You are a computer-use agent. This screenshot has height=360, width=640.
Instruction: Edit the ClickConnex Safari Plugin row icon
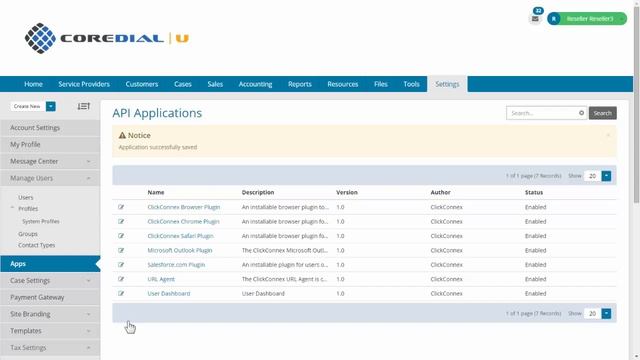coord(121,236)
